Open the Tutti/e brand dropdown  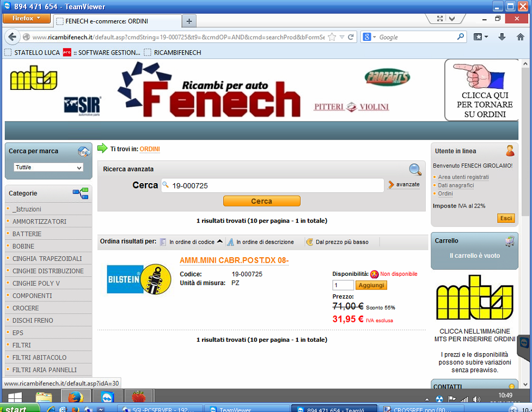pyautogui.click(x=48, y=167)
